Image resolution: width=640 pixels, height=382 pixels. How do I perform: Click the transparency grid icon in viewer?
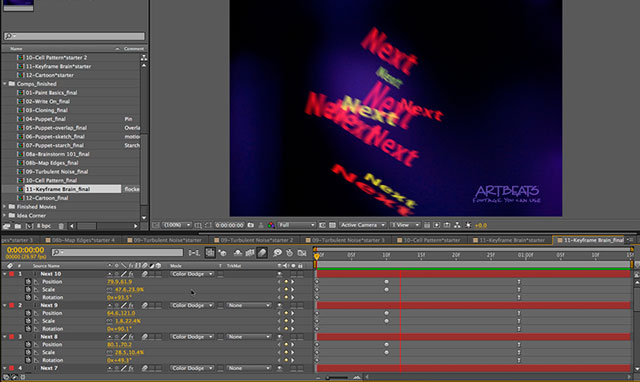(x=333, y=225)
